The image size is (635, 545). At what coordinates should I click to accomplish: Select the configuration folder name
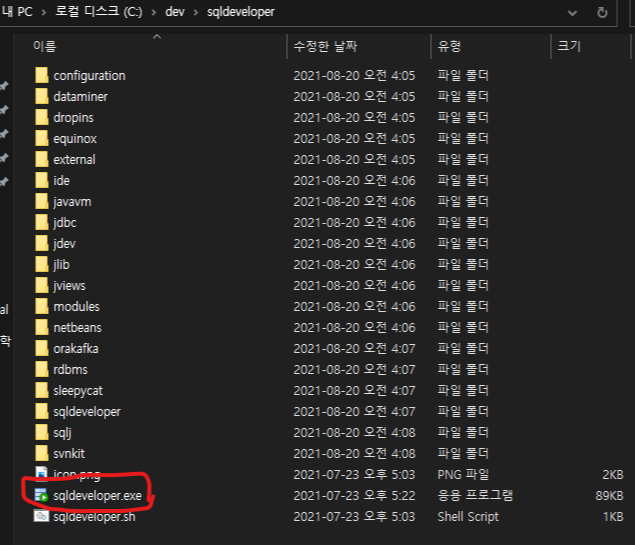coord(89,76)
